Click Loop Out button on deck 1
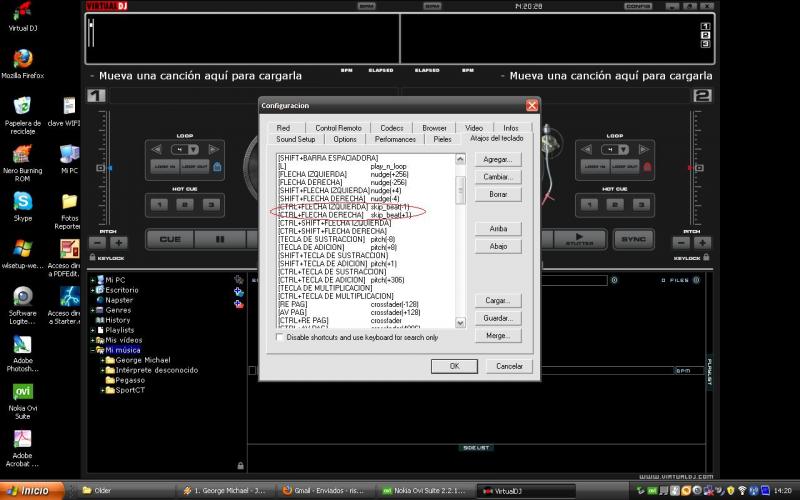 pos(194,167)
